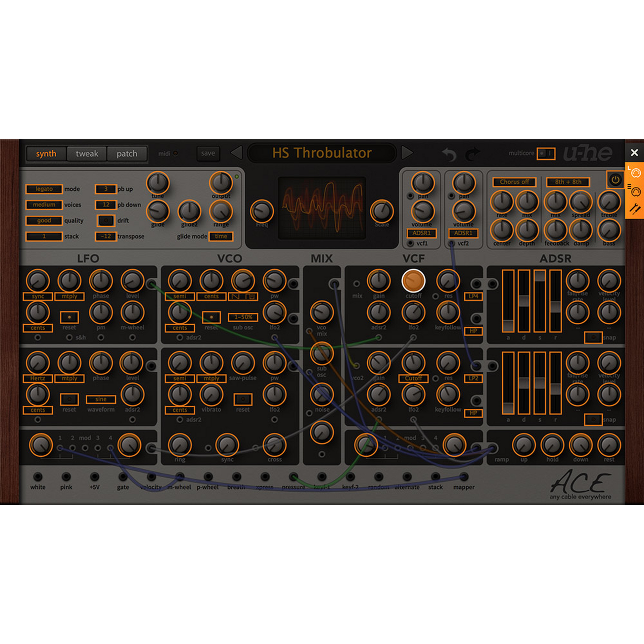Toggle the multicore switch
Screen dimensions: 644x644
pyautogui.click(x=546, y=153)
